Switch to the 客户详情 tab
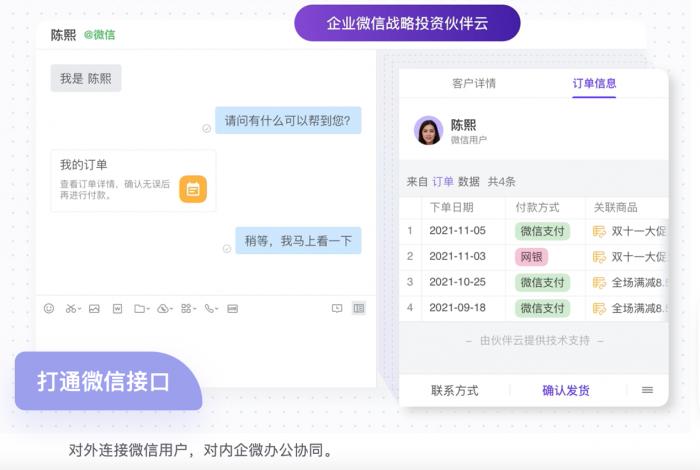 [474, 83]
